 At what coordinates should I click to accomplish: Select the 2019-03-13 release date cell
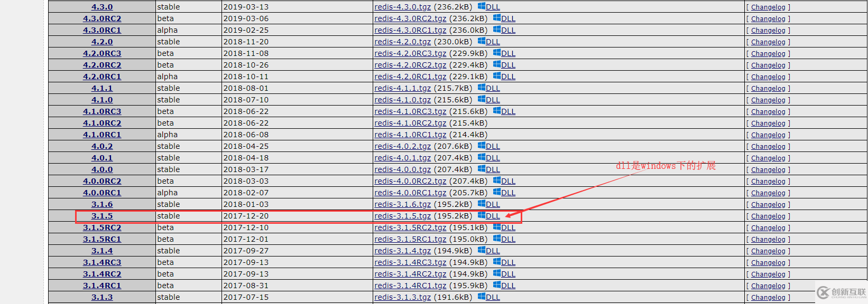[297, 7]
